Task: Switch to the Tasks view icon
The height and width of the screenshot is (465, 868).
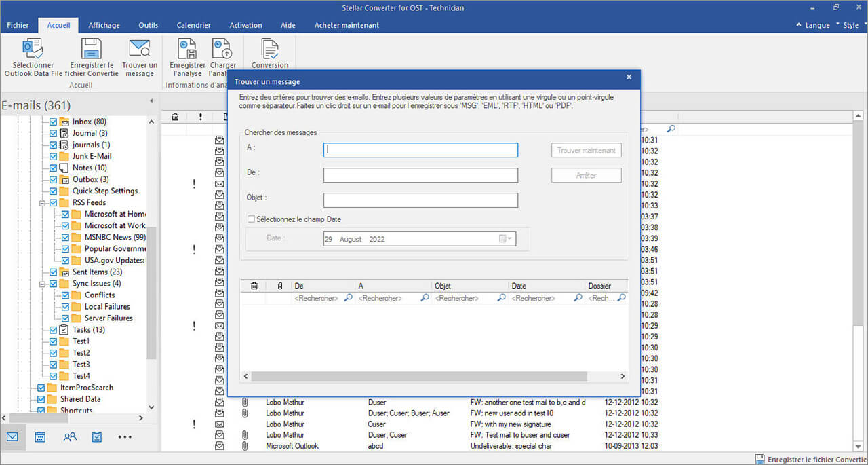Action: [97, 437]
